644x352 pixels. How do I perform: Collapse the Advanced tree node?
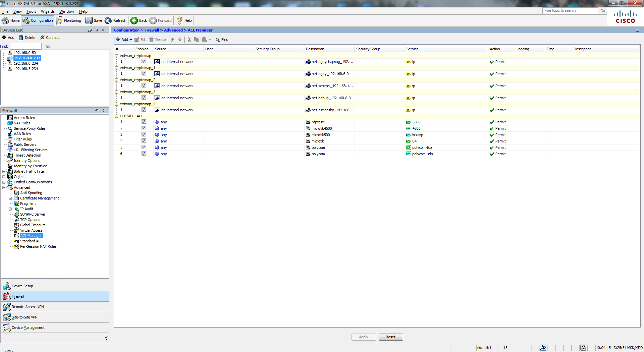pos(4,187)
